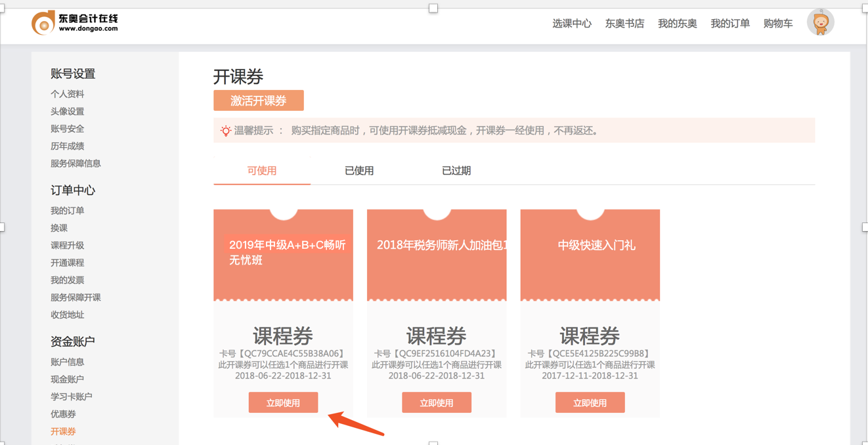This screenshot has height=445, width=868.
Task: Click the Dongao Accounting Online logo
Action: 74,22
